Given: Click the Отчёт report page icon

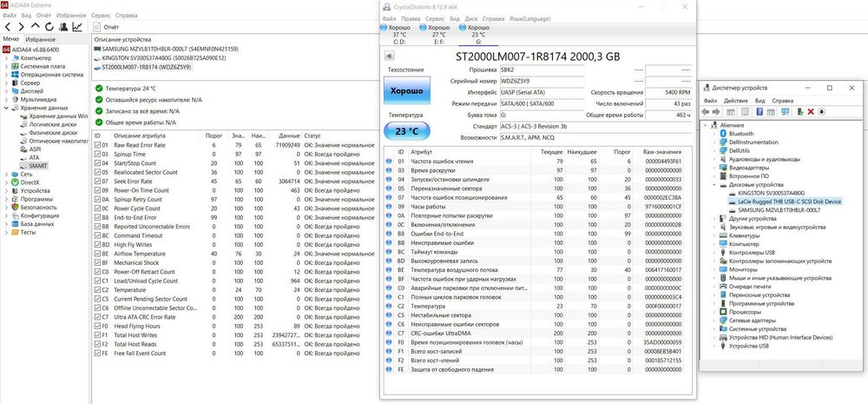Looking at the screenshot, I should [97, 27].
